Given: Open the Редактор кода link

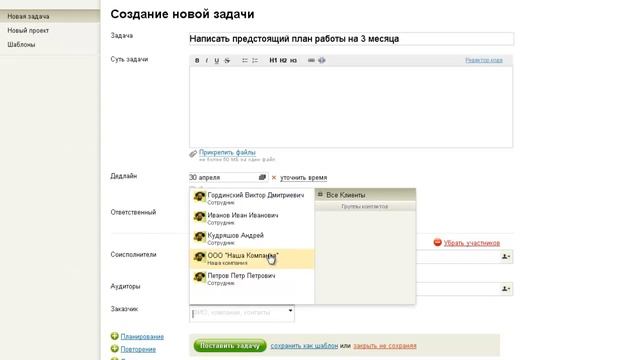Looking at the screenshot, I should tap(484, 60).
